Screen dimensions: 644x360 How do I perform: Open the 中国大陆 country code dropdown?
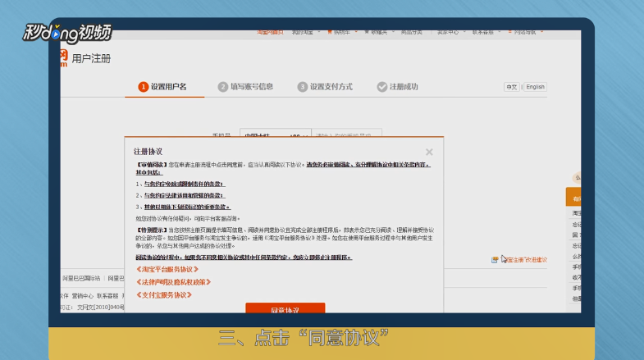pyautogui.click(x=276, y=134)
